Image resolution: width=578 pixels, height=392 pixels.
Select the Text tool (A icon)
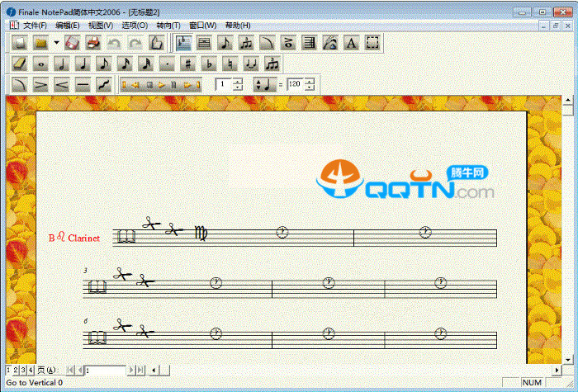pos(351,43)
